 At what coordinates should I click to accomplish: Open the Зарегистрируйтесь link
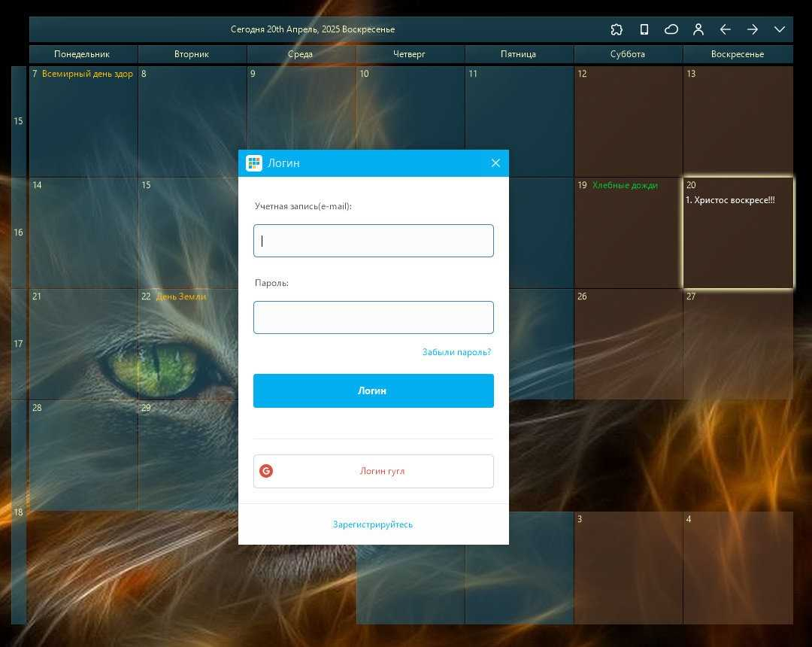click(372, 524)
